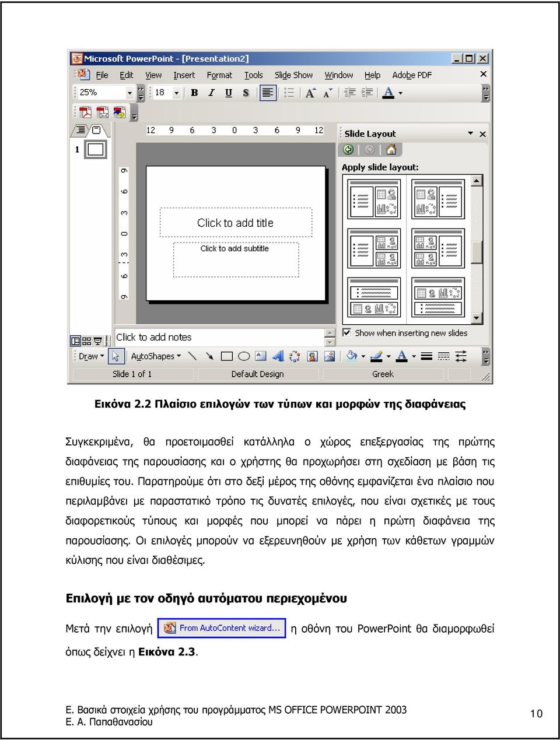Open the File menu
This screenshot has height=740, width=560.
point(102,75)
